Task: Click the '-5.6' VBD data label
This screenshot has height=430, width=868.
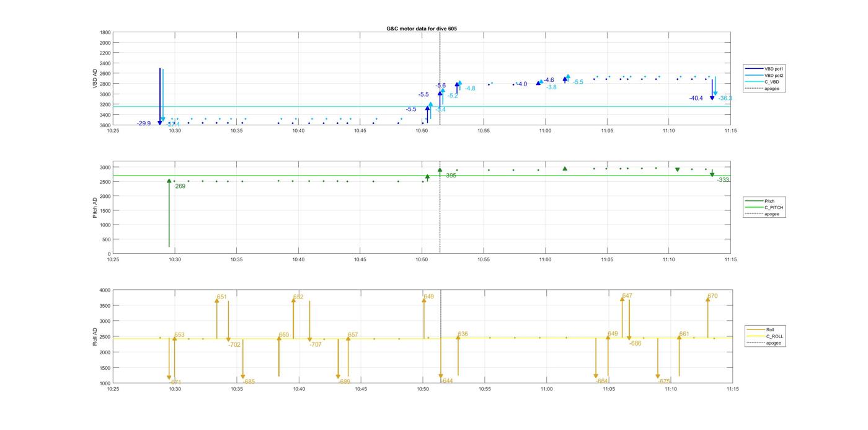Action: pyautogui.click(x=440, y=86)
